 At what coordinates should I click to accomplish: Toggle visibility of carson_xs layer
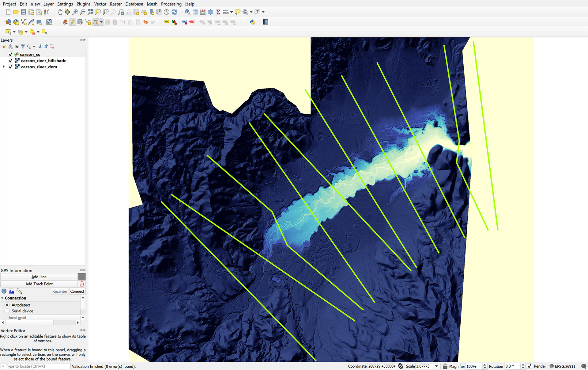tap(10, 54)
